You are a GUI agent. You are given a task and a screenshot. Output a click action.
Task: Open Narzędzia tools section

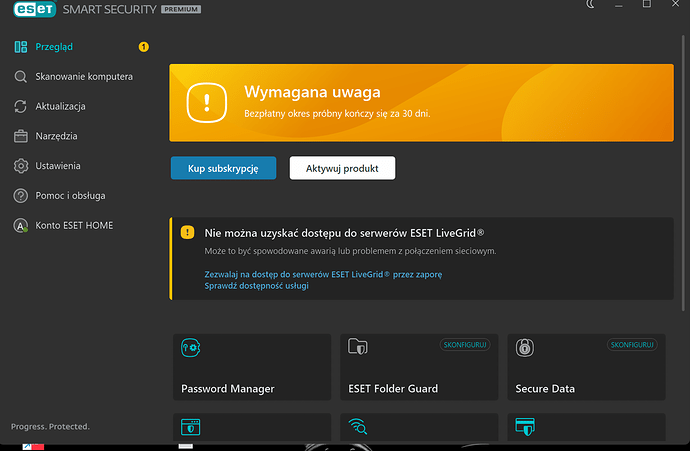[56, 136]
